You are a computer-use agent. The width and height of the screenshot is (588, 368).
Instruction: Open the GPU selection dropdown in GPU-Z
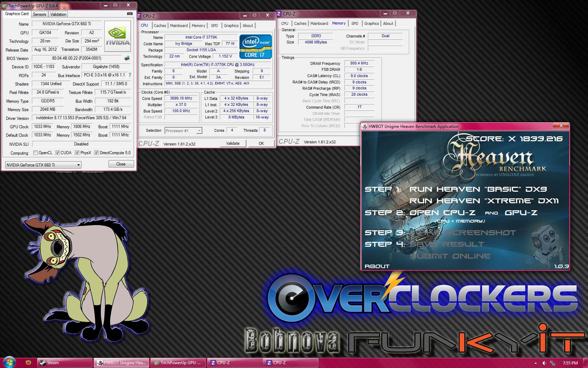[43, 165]
